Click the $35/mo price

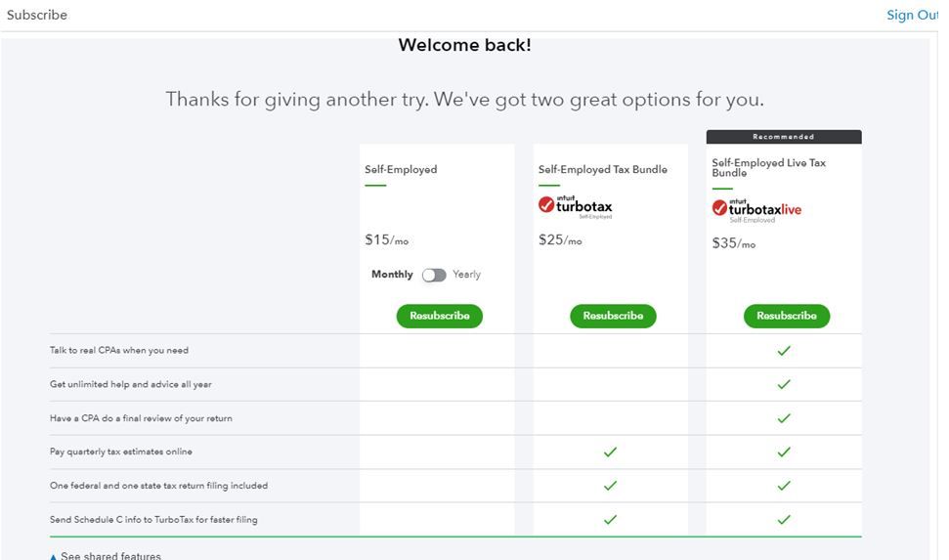[734, 243]
